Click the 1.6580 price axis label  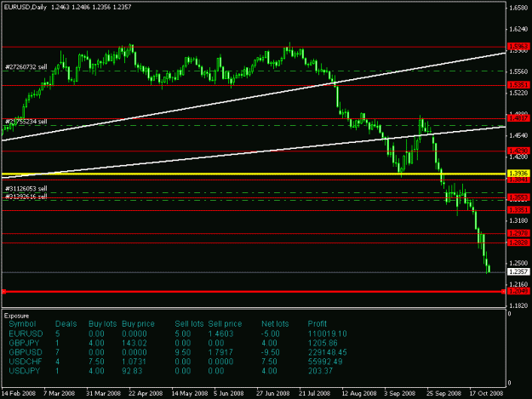point(518,8)
